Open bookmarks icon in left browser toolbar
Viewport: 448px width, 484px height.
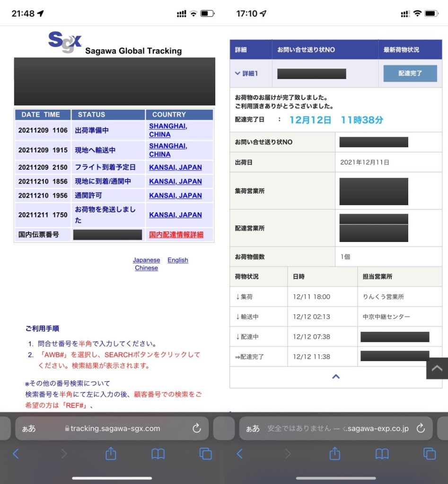tap(158, 454)
